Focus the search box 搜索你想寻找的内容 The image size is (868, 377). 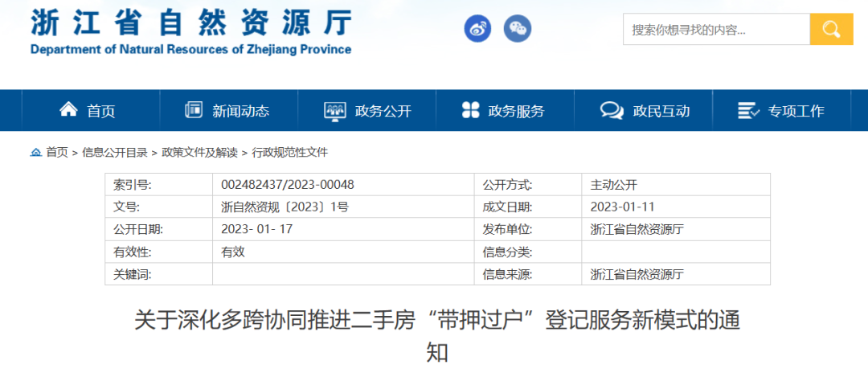715,30
